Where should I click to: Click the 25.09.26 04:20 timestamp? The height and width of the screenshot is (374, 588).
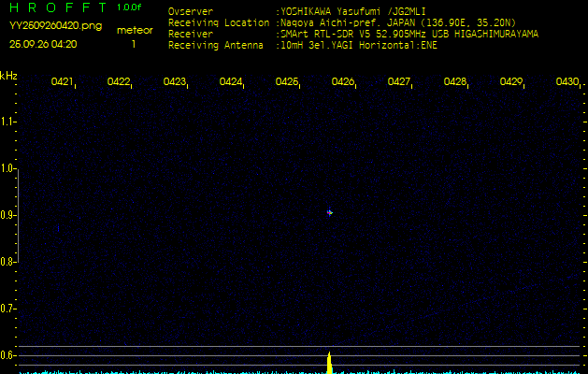pos(43,44)
